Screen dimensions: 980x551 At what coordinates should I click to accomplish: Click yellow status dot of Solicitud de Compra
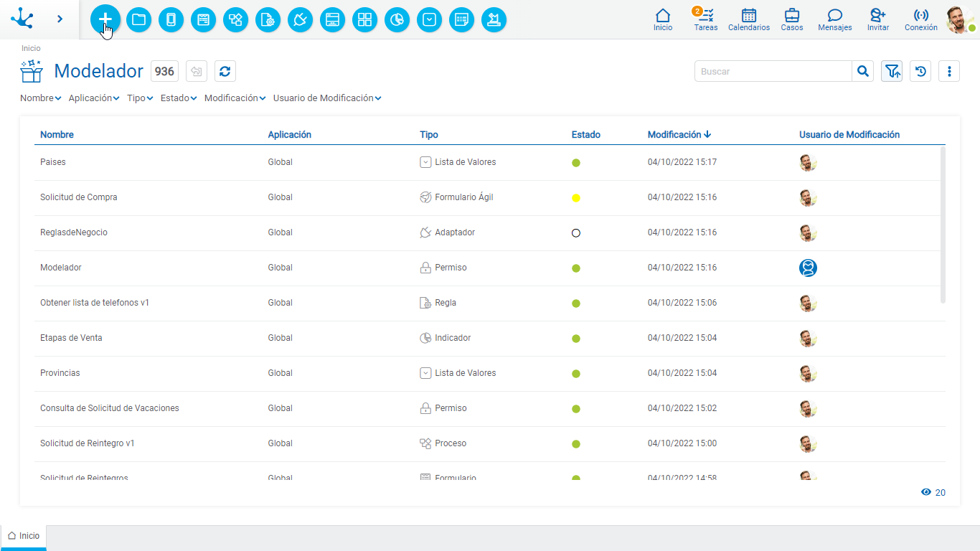(x=576, y=198)
